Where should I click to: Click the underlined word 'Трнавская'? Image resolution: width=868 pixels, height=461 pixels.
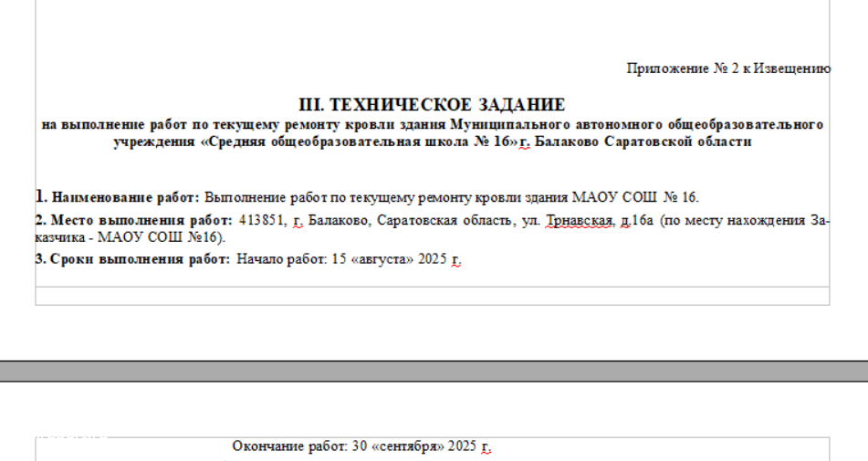tap(580, 220)
